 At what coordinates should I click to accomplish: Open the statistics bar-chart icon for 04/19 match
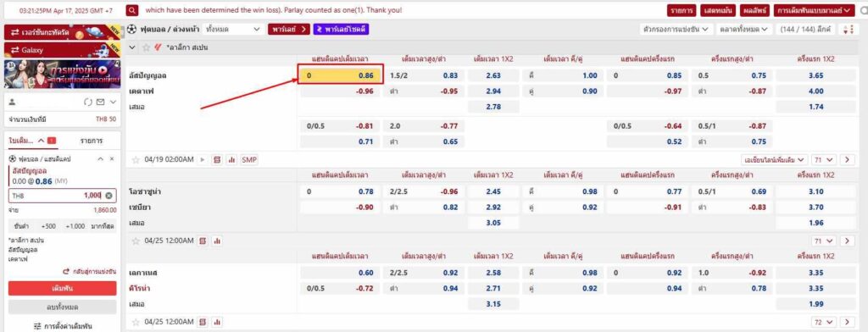pos(232,160)
